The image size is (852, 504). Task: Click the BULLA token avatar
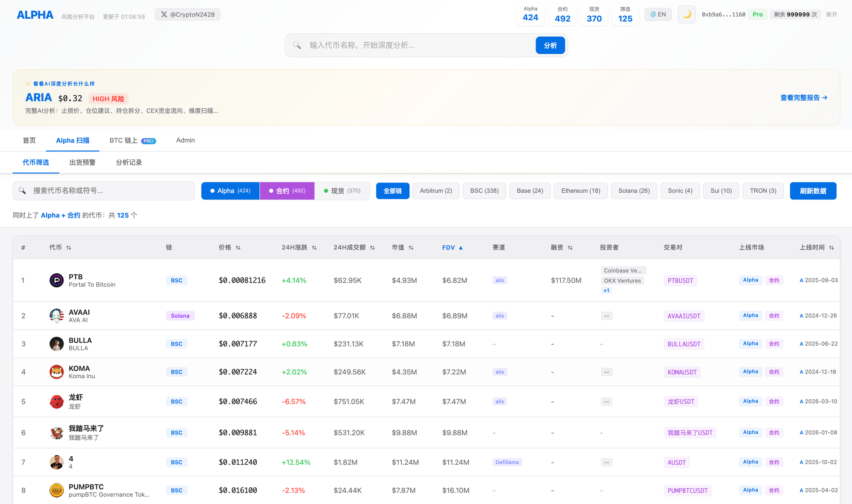(x=56, y=344)
